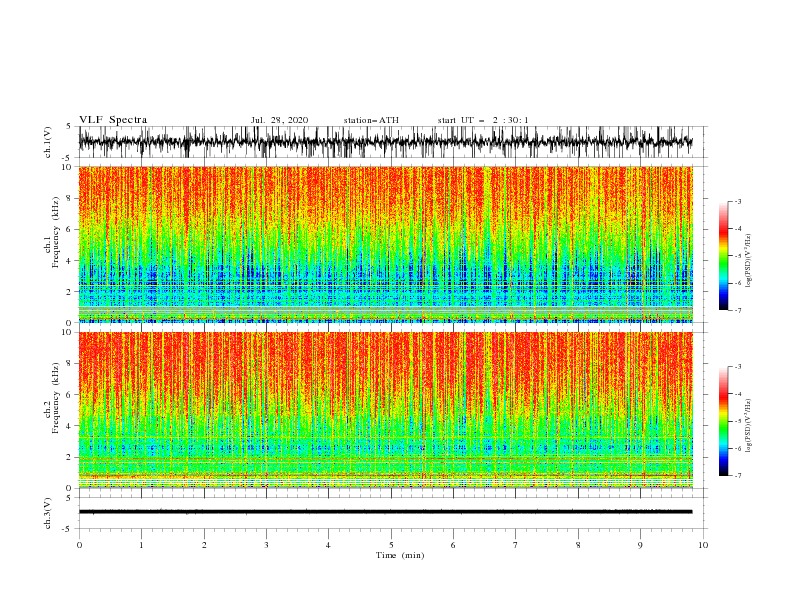This screenshot has width=792, height=612.
Task: Click the time axis tick label '0'
Action: 79,545
